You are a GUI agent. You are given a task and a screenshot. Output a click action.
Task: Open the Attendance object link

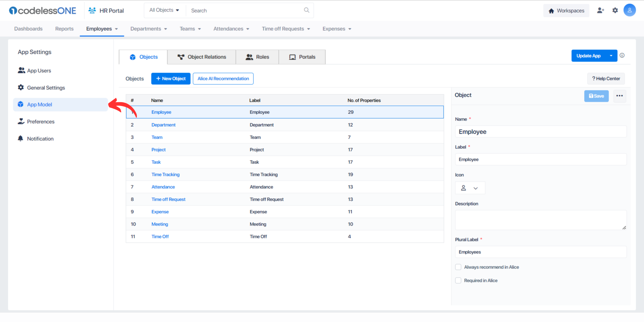tap(163, 187)
